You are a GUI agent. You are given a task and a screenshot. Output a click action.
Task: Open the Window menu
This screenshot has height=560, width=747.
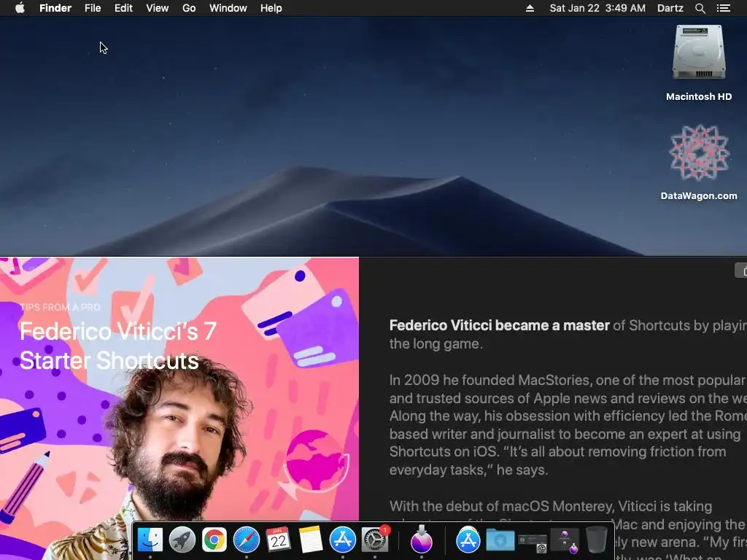point(228,8)
